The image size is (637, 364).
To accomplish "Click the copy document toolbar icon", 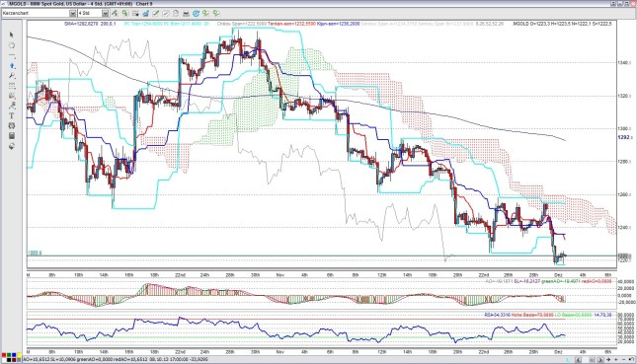I will pyautogui.click(x=176, y=14).
